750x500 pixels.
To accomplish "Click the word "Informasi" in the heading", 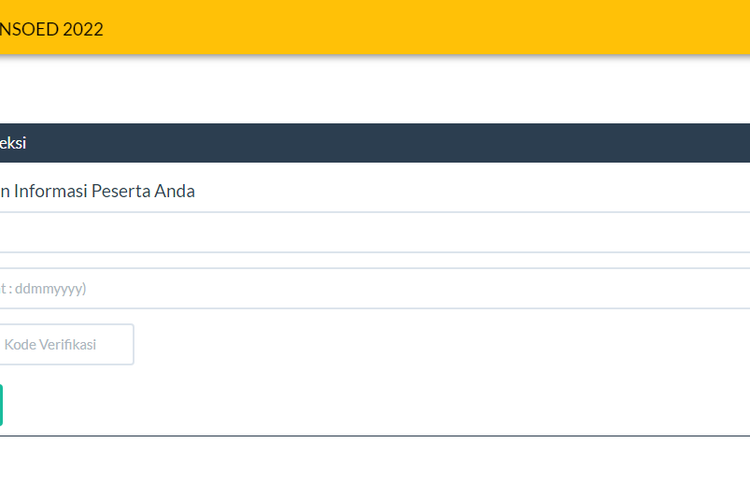I will (51, 191).
